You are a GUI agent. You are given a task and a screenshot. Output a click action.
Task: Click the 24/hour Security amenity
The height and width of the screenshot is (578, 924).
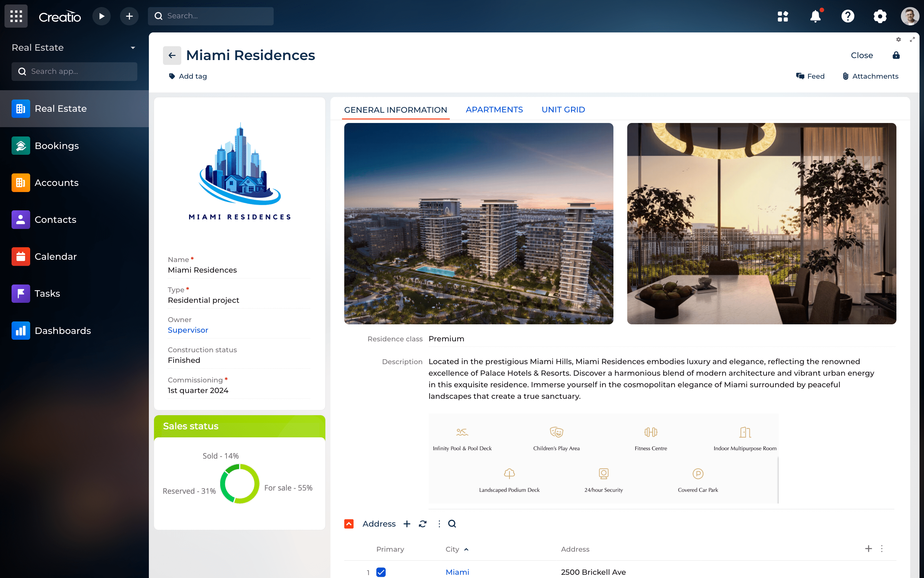point(603,480)
